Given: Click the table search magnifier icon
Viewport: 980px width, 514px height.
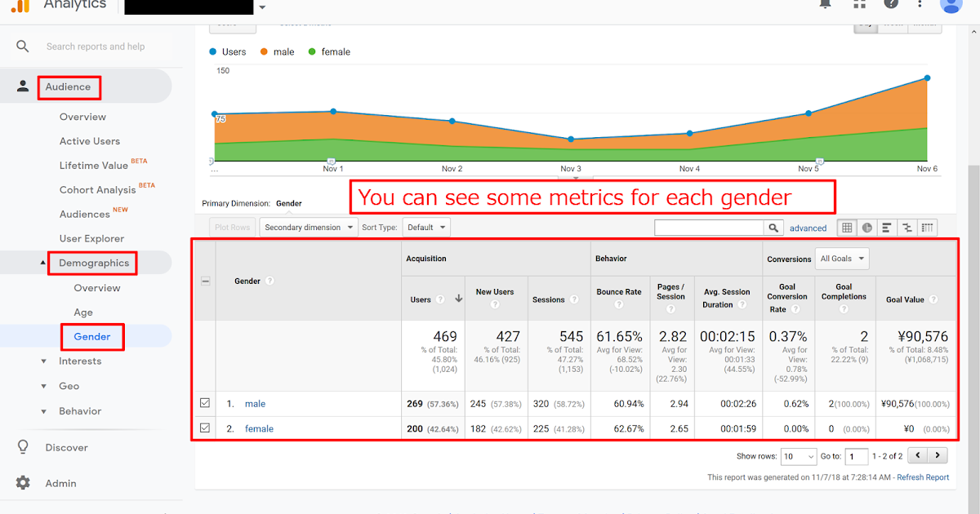Looking at the screenshot, I should (x=773, y=228).
